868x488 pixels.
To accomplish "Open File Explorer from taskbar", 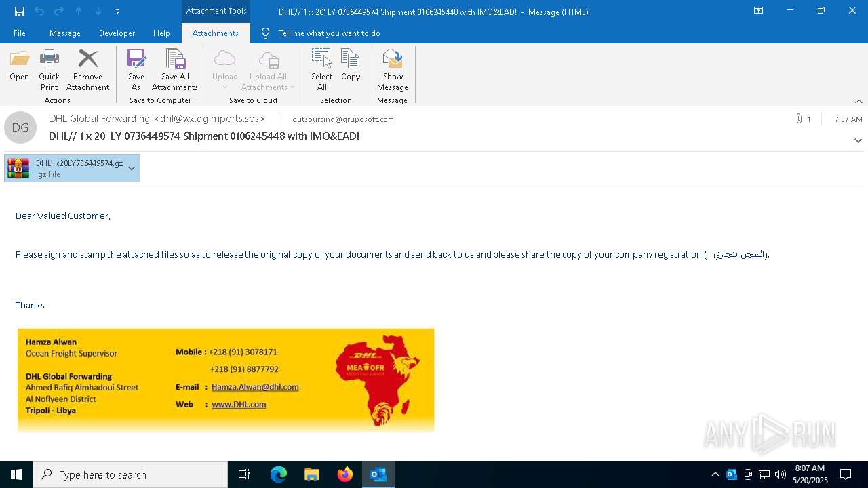I will (x=311, y=474).
